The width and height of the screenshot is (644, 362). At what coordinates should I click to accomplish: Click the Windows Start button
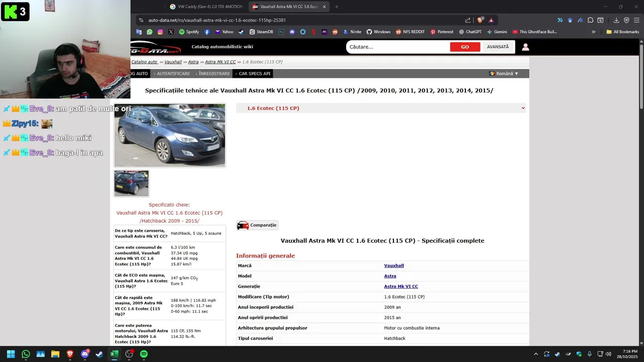coord(11,354)
